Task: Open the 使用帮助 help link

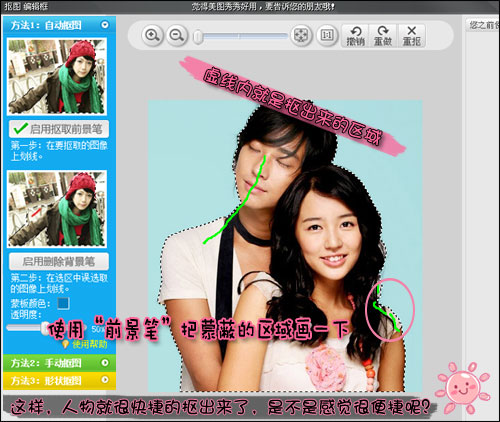Action: 90,344
